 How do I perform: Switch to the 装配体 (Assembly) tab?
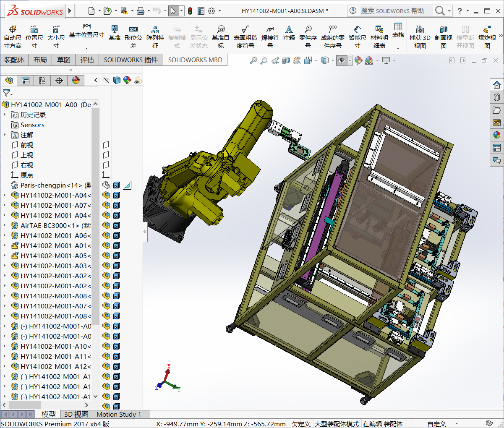click(x=14, y=60)
